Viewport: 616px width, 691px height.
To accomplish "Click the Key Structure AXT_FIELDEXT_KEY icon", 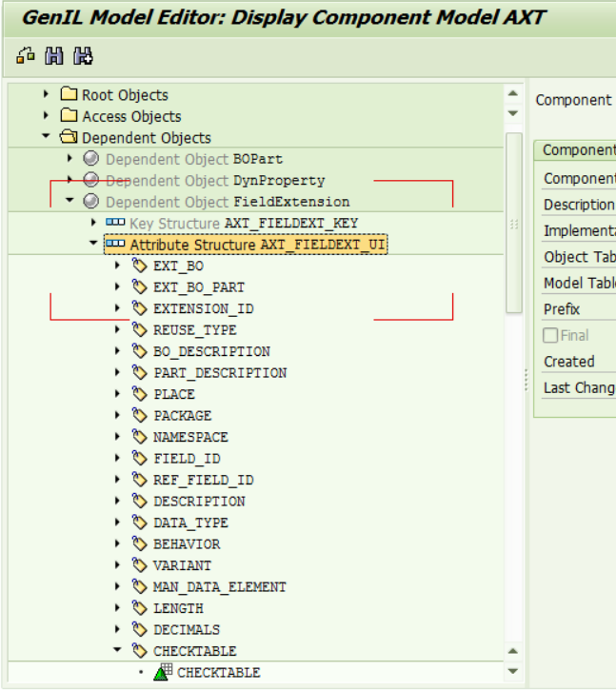I will [x=115, y=223].
